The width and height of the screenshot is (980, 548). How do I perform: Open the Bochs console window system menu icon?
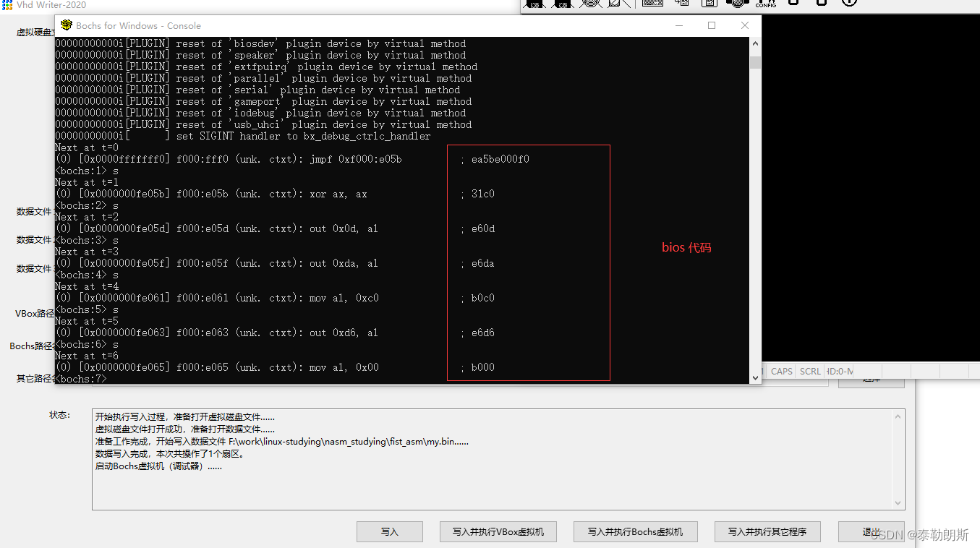coord(67,25)
